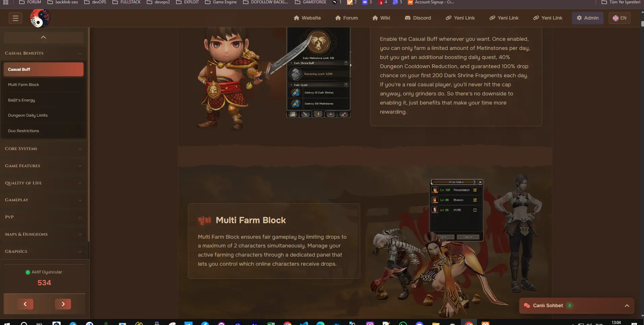Image resolution: width=644 pixels, height=325 pixels.
Task: Open the EN language dropdown
Action: point(619,18)
